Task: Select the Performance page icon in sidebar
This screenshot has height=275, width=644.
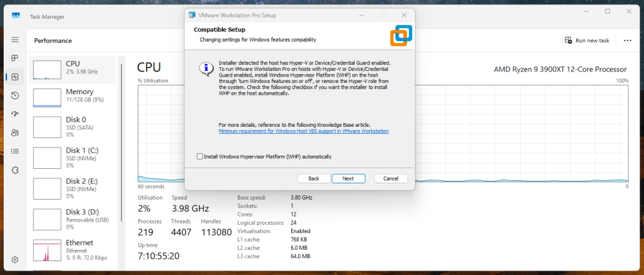Action: pos(14,77)
